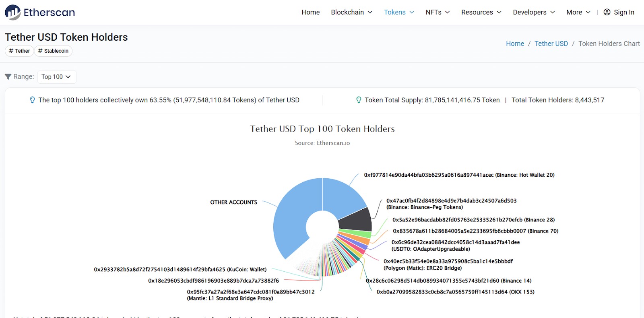Viewport: 644px width, 318px height.
Task: Click the Polygon (Matic): ERC20 Bridge label
Action: [448, 264]
